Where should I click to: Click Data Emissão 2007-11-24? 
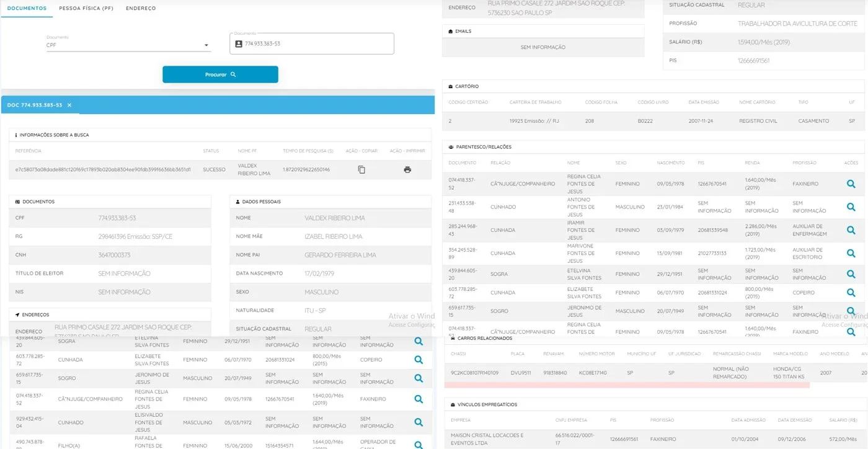click(x=701, y=121)
